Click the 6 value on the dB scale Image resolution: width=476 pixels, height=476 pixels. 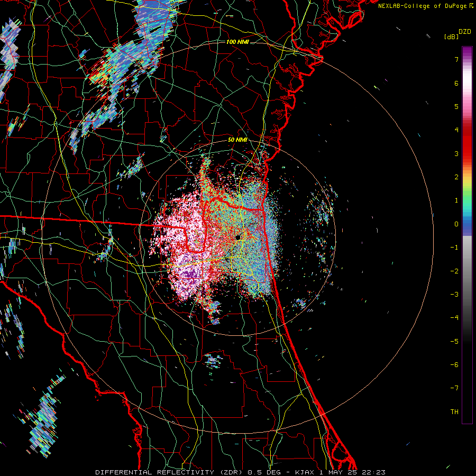tap(456, 83)
